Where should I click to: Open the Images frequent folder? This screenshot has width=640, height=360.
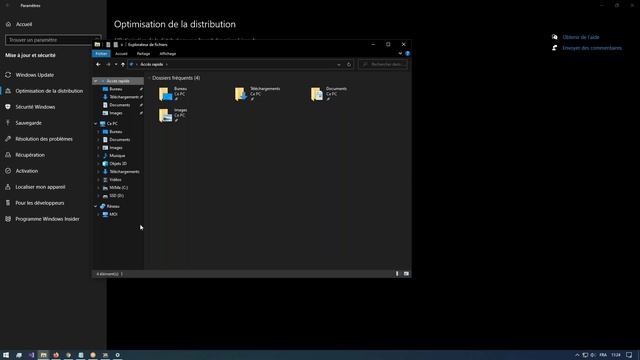[173, 115]
